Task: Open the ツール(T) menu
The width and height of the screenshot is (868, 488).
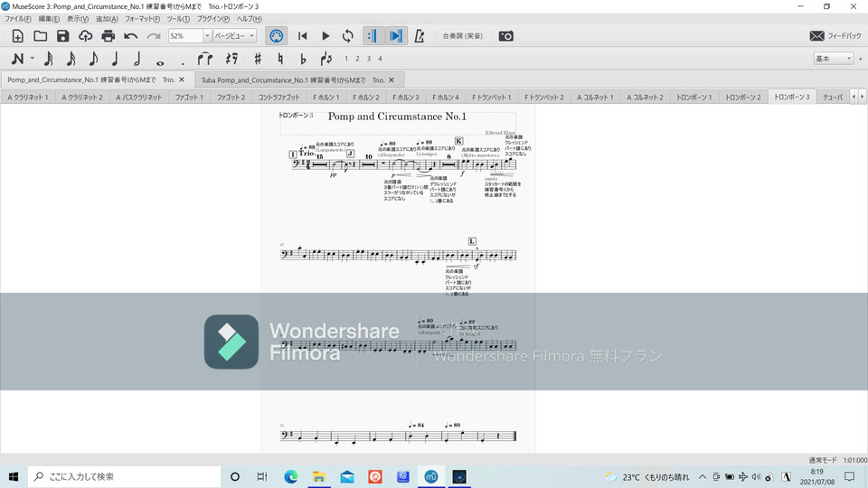Action: click(178, 19)
